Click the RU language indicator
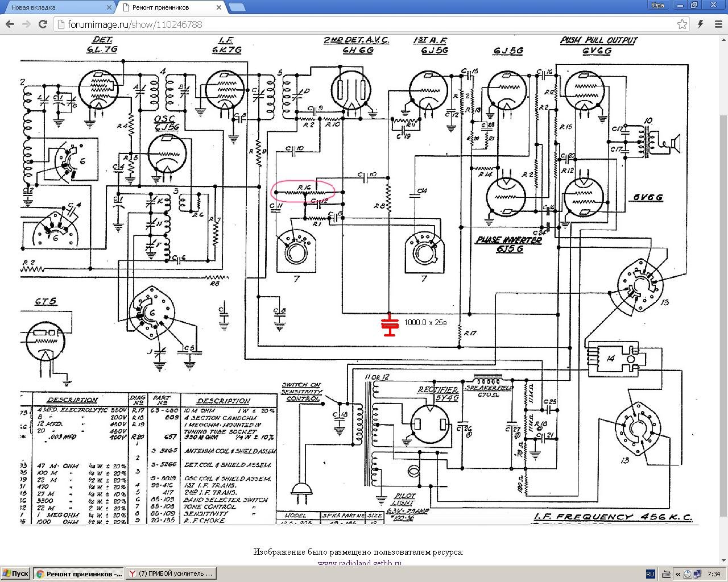This screenshot has width=728, height=582. [651, 574]
